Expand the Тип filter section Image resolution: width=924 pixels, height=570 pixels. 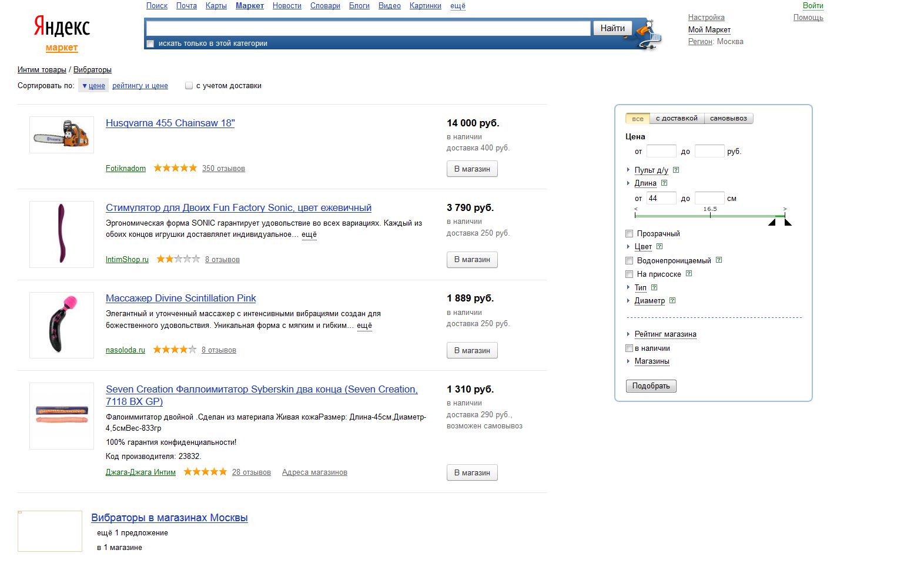pyautogui.click(x=640, y=287)
